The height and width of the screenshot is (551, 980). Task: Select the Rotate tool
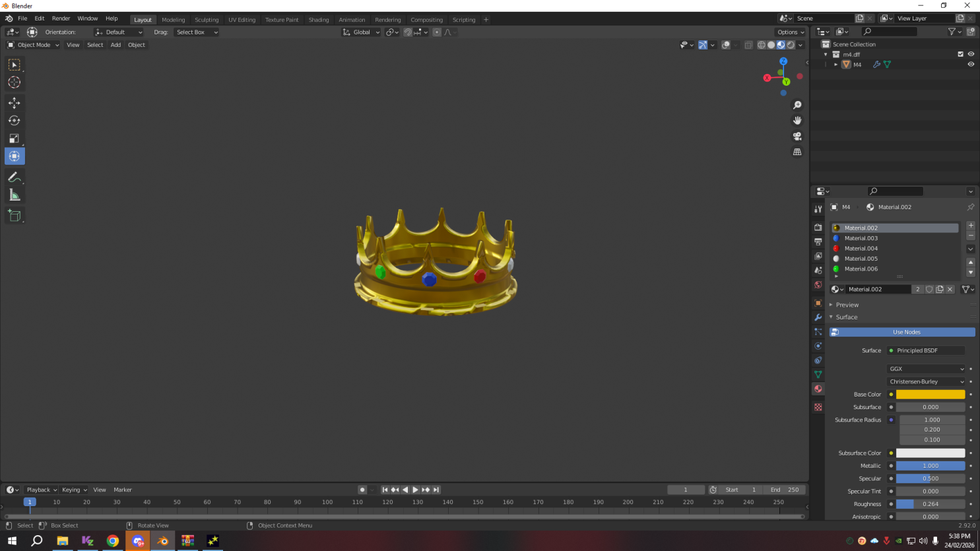[14, 121]
